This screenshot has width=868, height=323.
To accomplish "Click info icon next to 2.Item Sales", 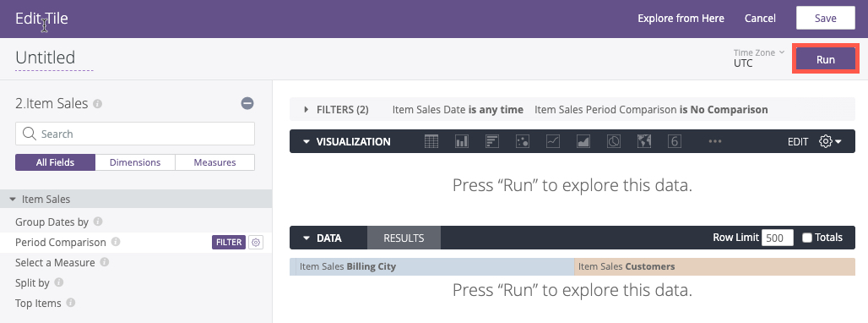I will tap(97, 104).
